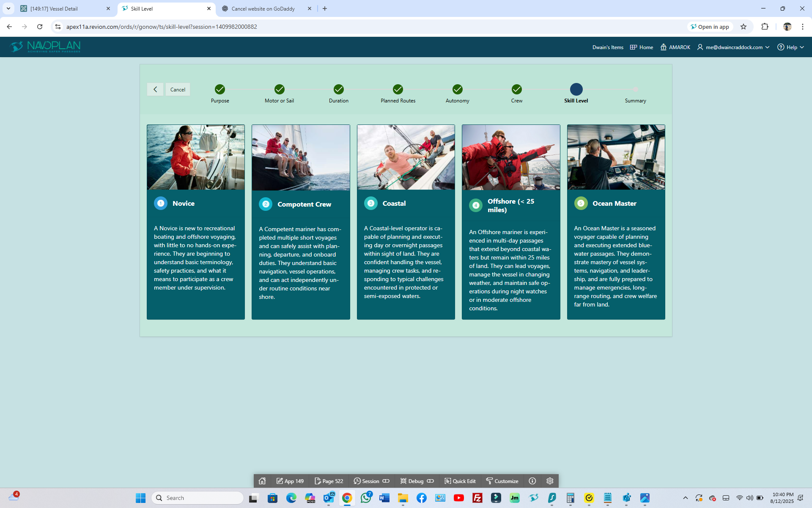Bookmark this page with star icon
Screen dimensions: 812x508
[x=743, y=27]
